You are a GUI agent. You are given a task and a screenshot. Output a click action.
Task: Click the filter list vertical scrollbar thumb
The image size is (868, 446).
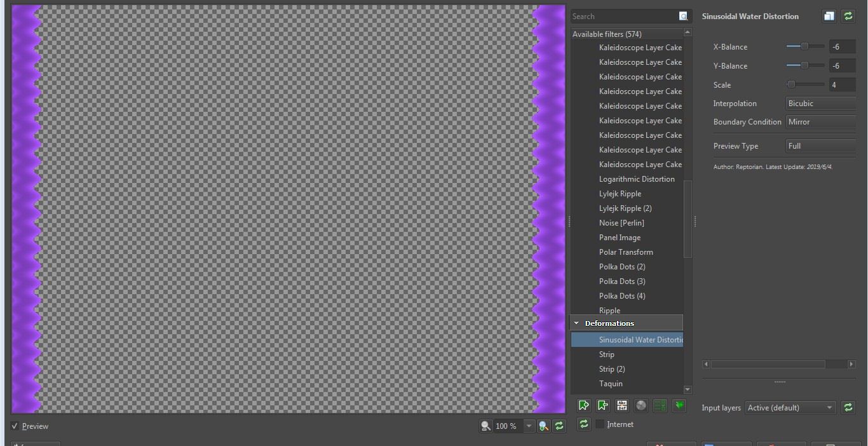coord(688,219)
